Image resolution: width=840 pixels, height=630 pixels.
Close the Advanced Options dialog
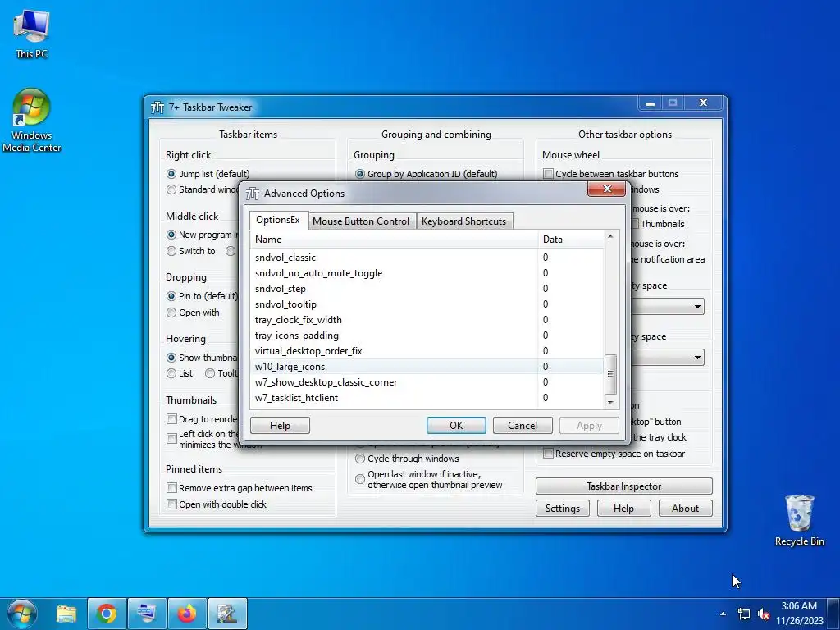(606, 189)
